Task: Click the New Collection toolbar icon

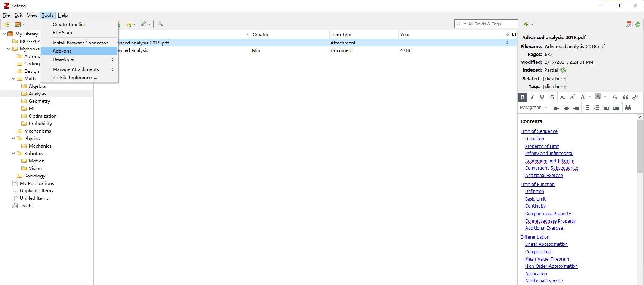Action: (x=6, y=24)
